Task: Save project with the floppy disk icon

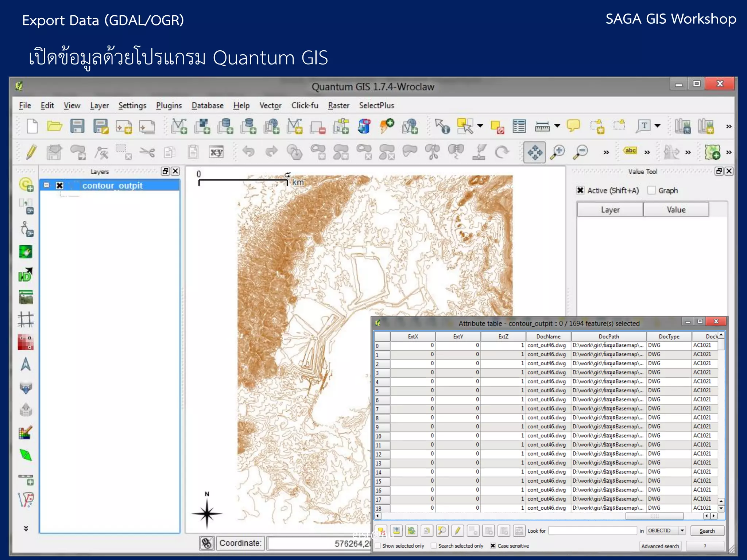Action: [x=77, y=127]
